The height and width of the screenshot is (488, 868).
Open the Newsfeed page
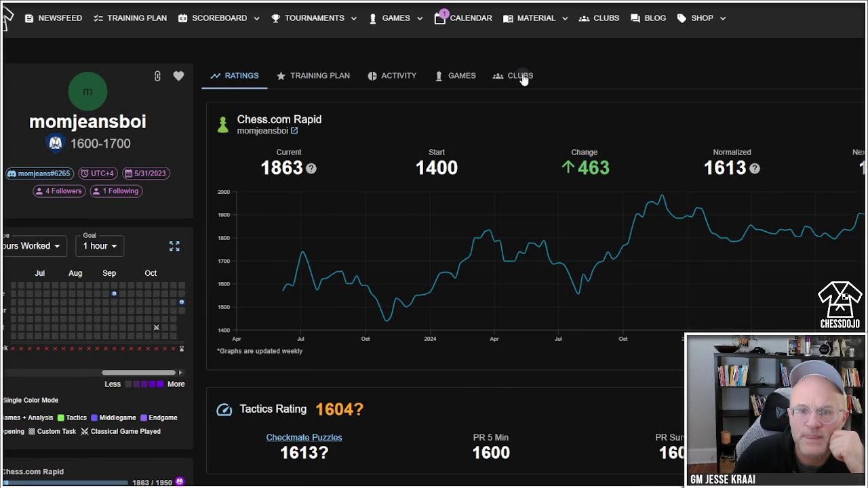(x=54, y=18)
